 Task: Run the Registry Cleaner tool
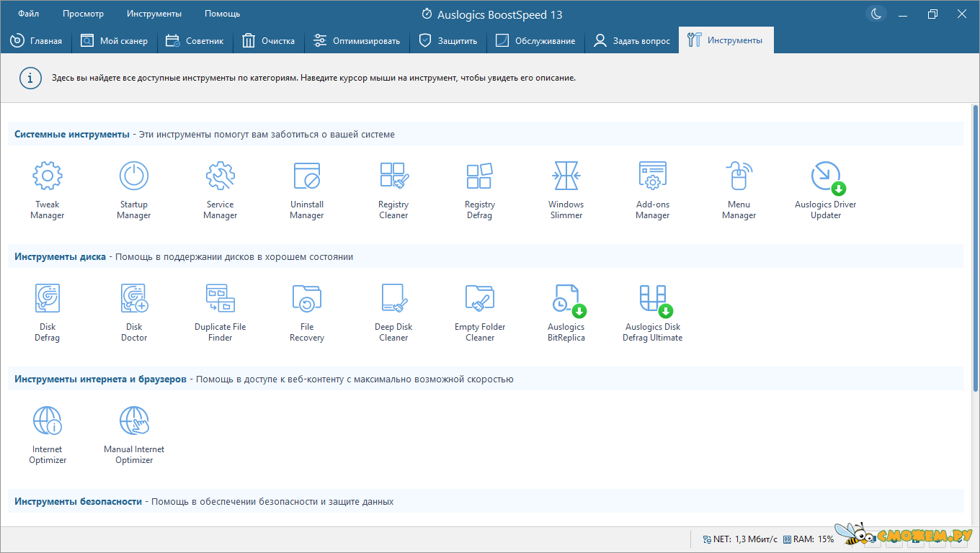tap(393, 190)
